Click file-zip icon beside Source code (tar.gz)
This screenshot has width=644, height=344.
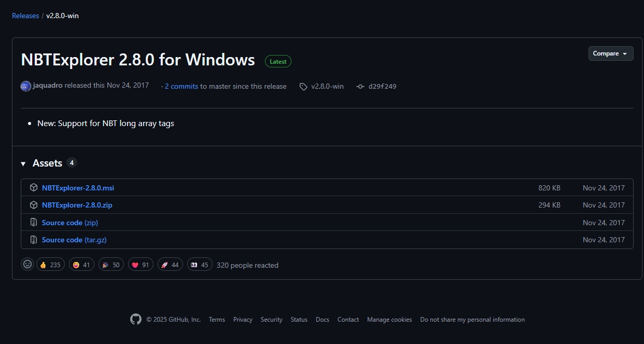tap(34, 240)
